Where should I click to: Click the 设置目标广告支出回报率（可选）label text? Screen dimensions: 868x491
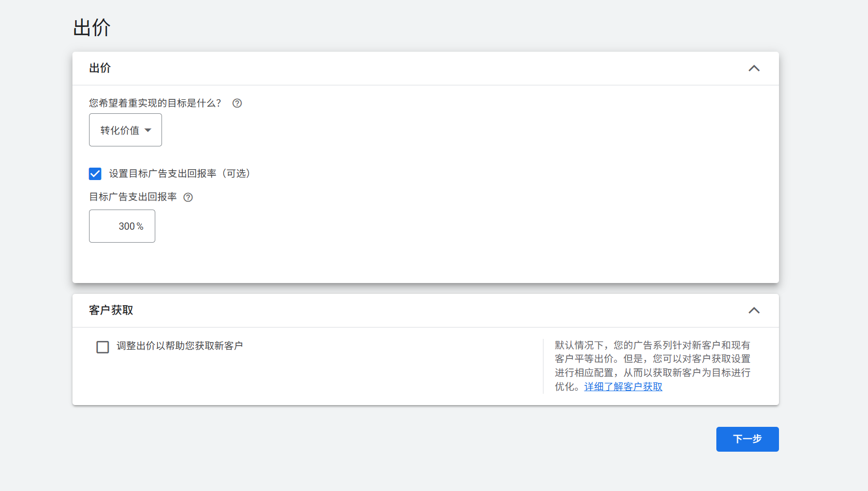coord(179,174)
